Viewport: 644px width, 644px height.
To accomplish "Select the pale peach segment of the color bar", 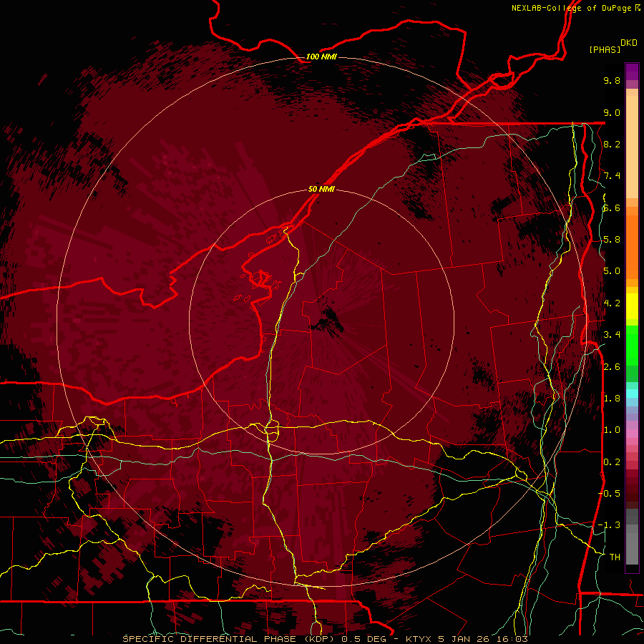I will click(632, 147).
